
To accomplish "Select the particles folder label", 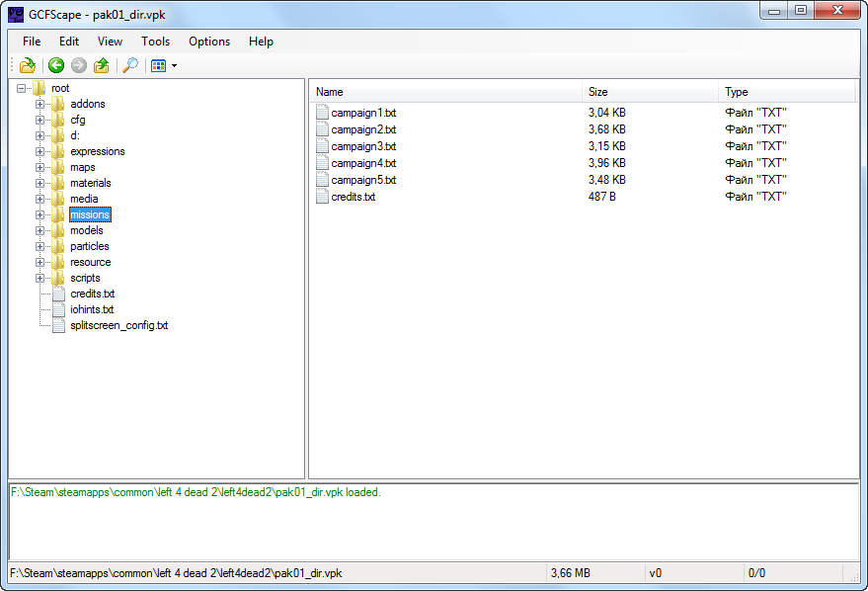I will pos(90,246).
